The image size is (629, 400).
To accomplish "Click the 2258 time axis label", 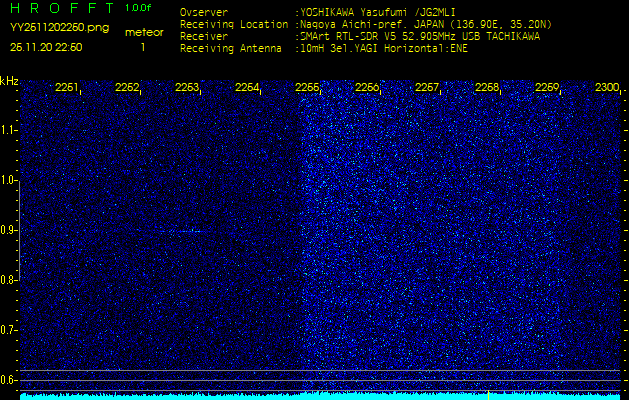I will [487, 87].
